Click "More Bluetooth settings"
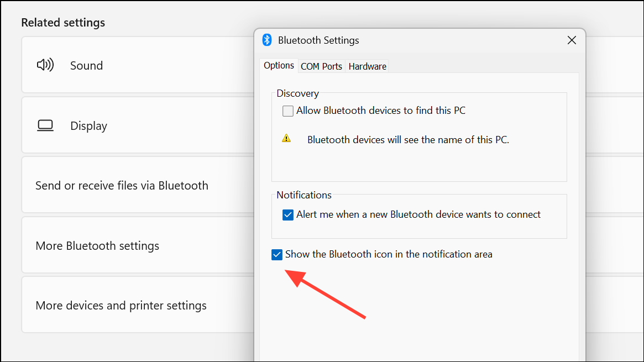This screenshot has height=362, width=644. (x=97, y=245)
